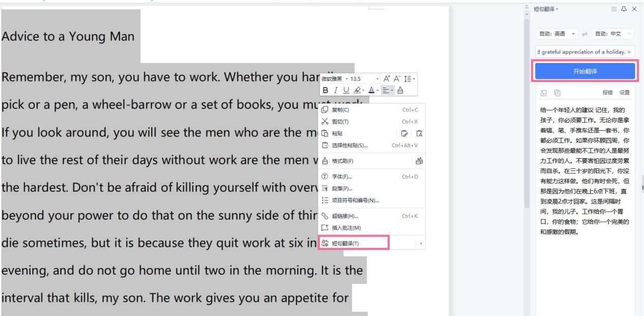The height and width of the screenshot is (316, 644).
Task: Choose 插入批注(M) from the context menu
Action: click(x=372, y=227)
